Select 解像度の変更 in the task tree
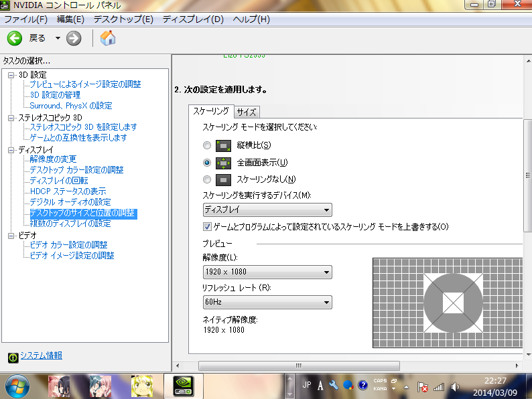 [53, 159]
